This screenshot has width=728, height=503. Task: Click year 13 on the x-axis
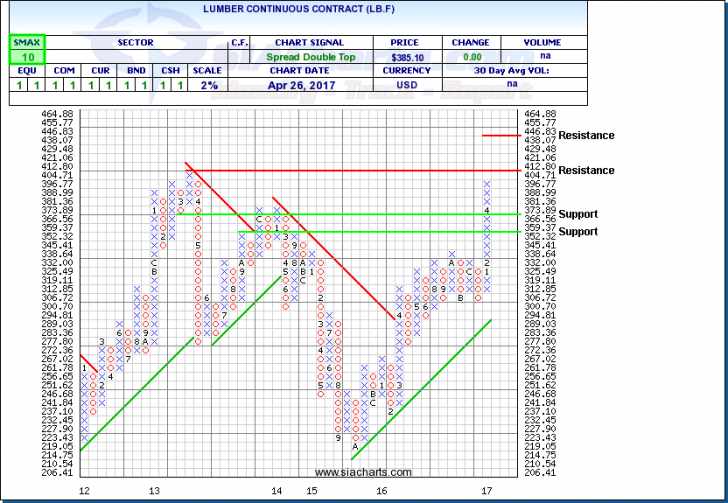[154, 491]
